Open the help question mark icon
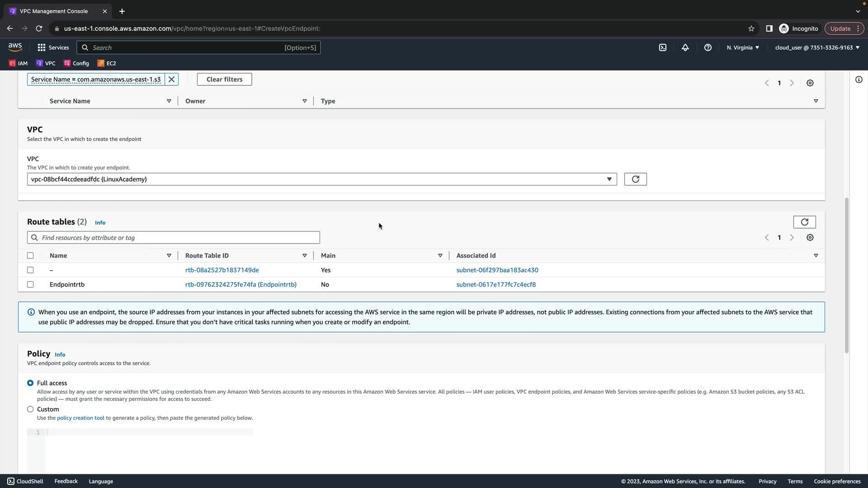 [x=708, y=47]
